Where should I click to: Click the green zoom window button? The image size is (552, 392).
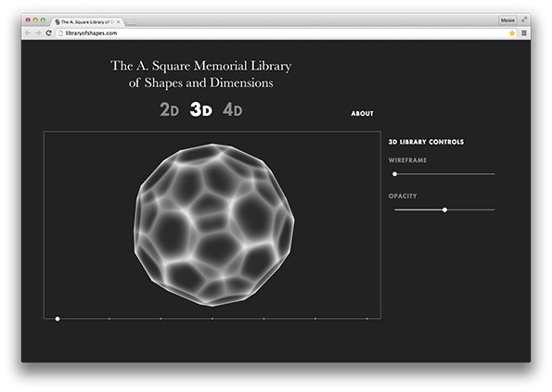click(43, 20)
